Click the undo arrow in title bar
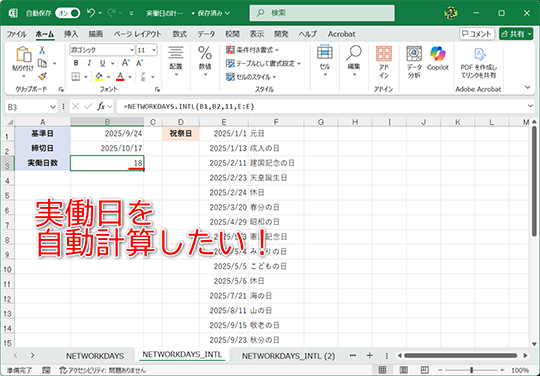Viewport: 540px width, 376px height. (x=91, y=13)
